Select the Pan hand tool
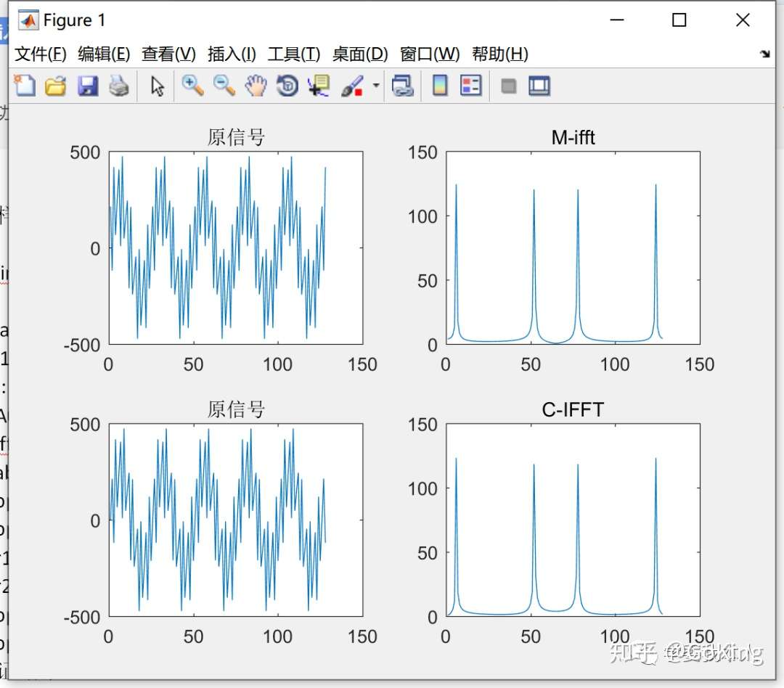 pyautogui.click(x=256, y=86)
